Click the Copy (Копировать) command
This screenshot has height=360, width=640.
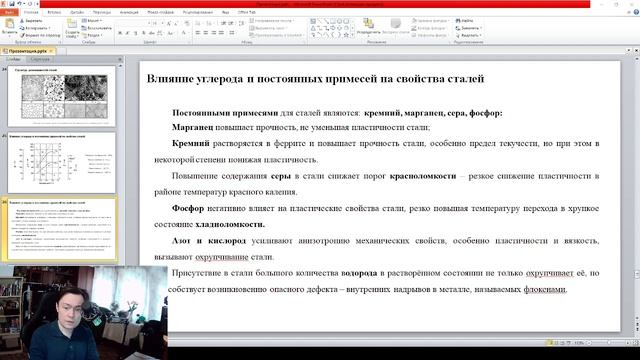(35, 28)
